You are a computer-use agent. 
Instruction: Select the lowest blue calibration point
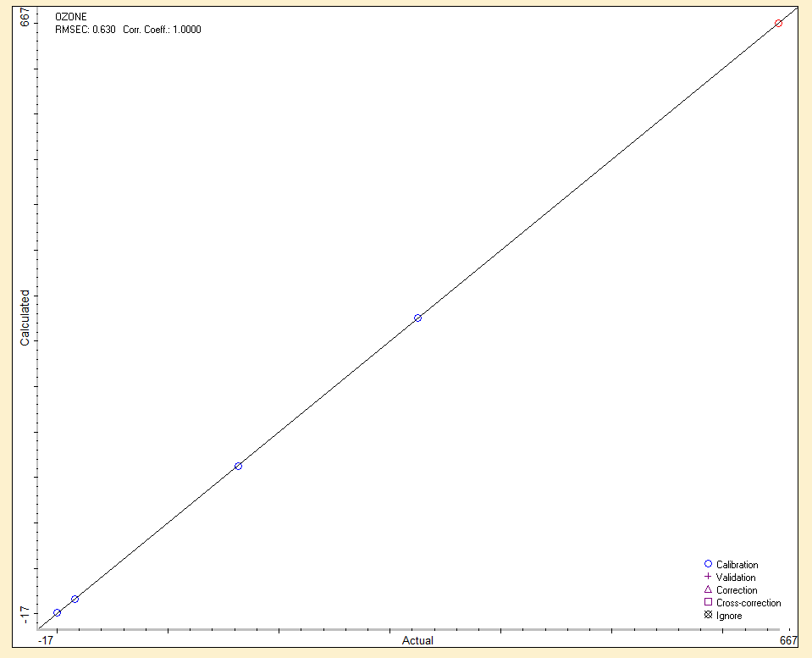[x=58, y=613]
